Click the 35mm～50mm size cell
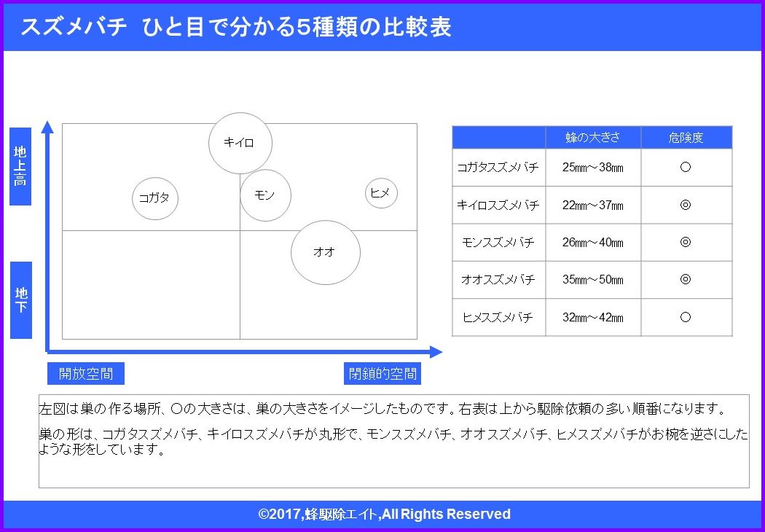Screen dimensions: 765x532 click(592, 280)
